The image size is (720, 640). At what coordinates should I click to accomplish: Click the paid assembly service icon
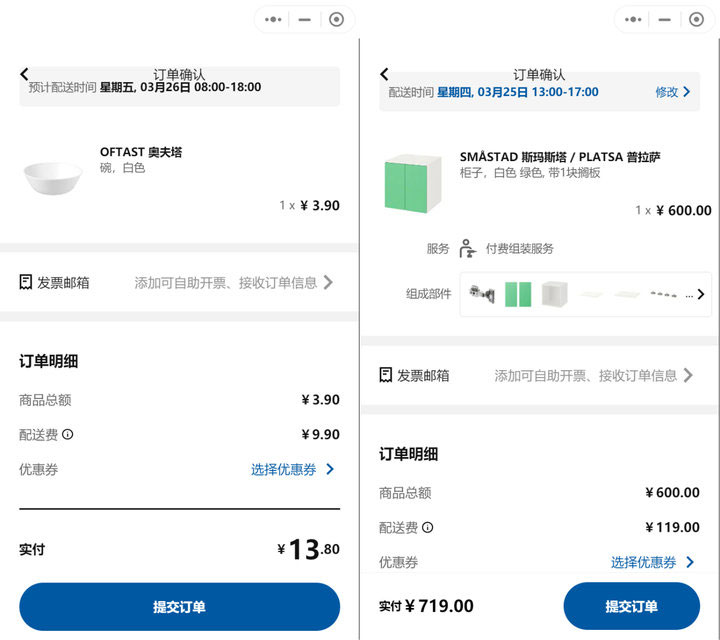click(467, 248)
